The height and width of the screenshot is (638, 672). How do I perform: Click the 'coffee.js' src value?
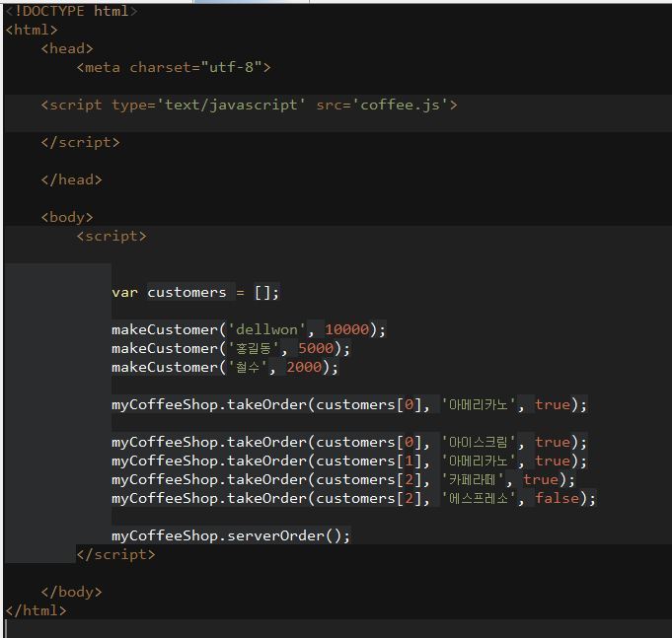pyautogui.click(x=400, y=105)
